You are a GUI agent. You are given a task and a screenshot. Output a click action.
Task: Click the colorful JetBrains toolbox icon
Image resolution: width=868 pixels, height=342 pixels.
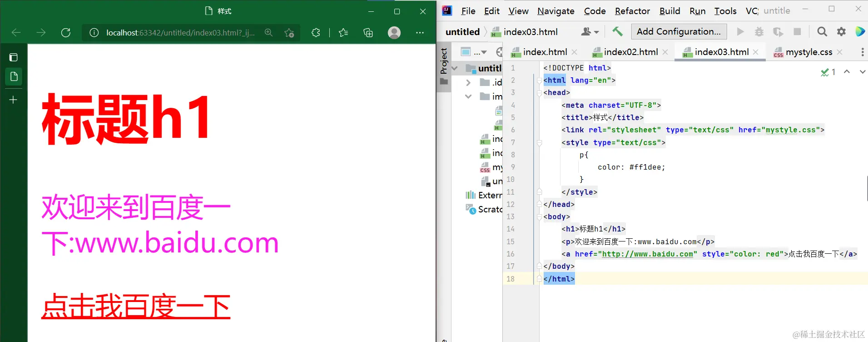(860, 31)
